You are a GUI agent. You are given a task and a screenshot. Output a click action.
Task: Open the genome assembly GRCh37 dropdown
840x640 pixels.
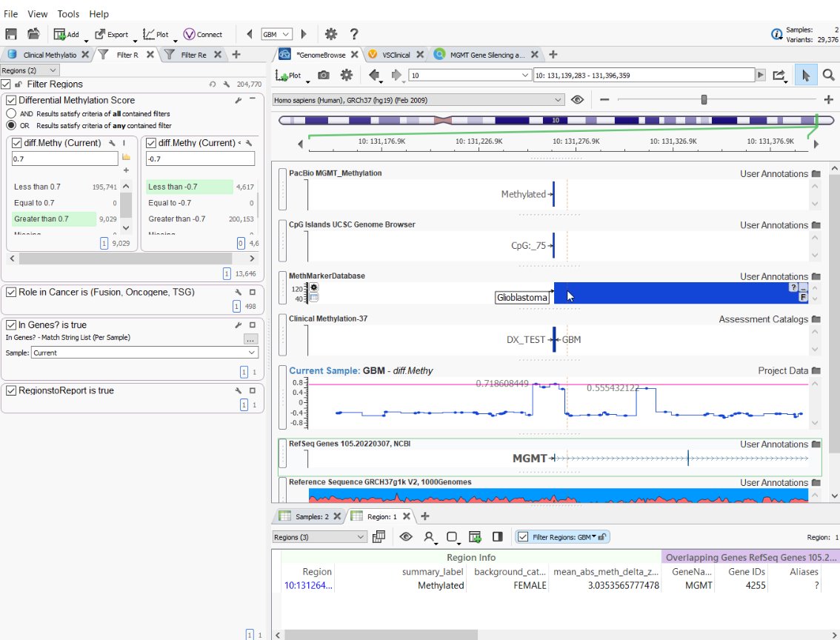(x=419, y=100)
